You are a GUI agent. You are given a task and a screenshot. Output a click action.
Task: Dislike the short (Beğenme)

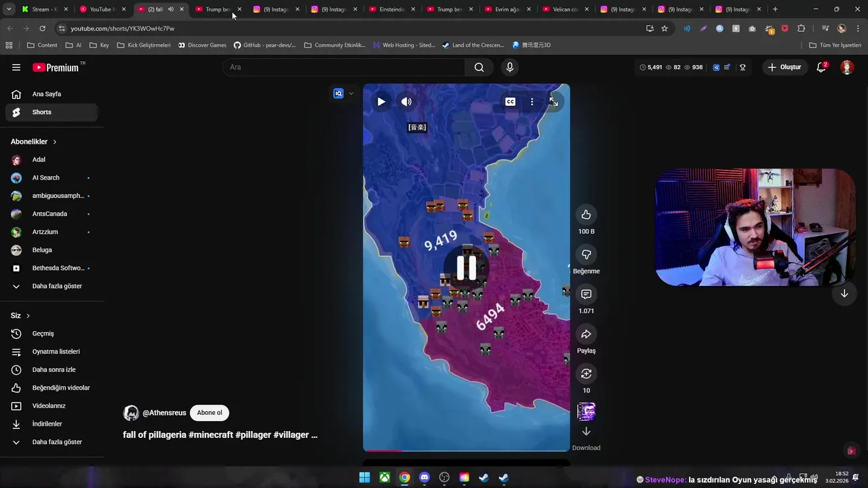pos(586,254)
